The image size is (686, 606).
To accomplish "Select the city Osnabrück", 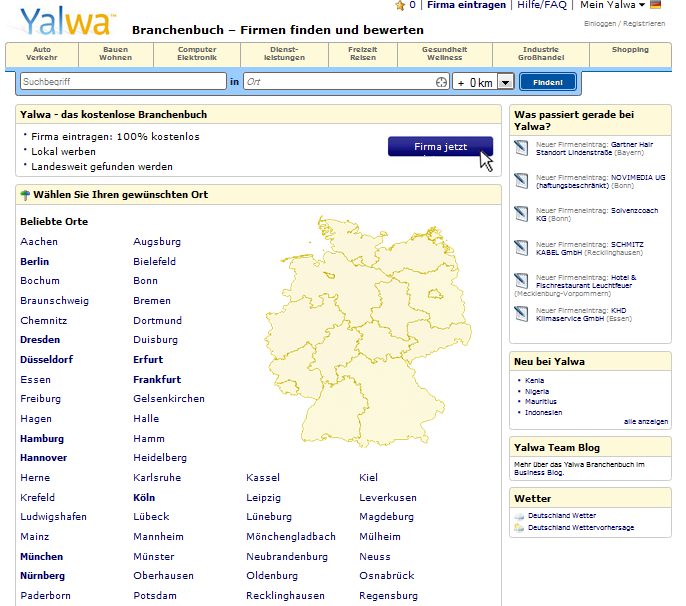I will point(387,576).
